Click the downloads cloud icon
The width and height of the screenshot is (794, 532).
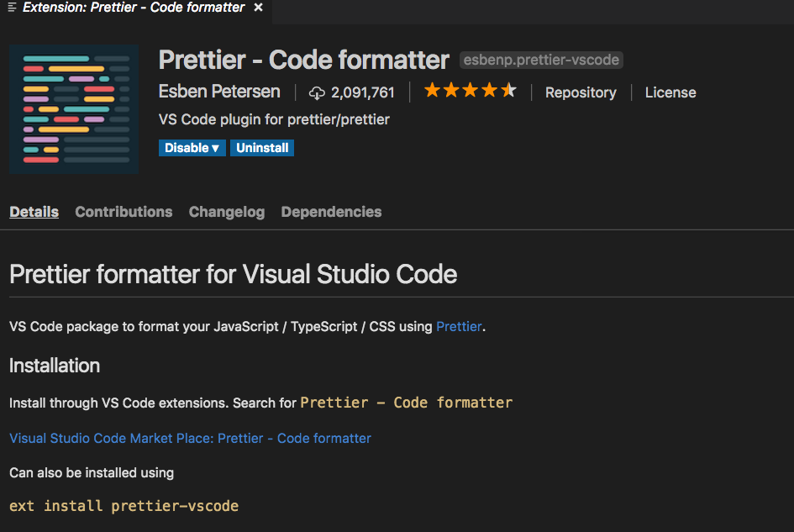pyautogui.click(x=317, y=92)
